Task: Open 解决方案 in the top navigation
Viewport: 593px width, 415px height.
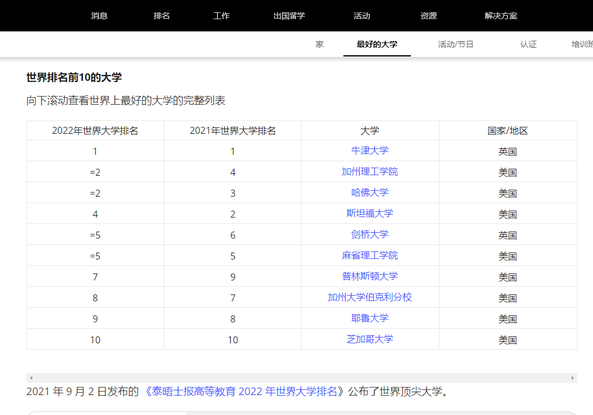Action: [x=501, y=16]
